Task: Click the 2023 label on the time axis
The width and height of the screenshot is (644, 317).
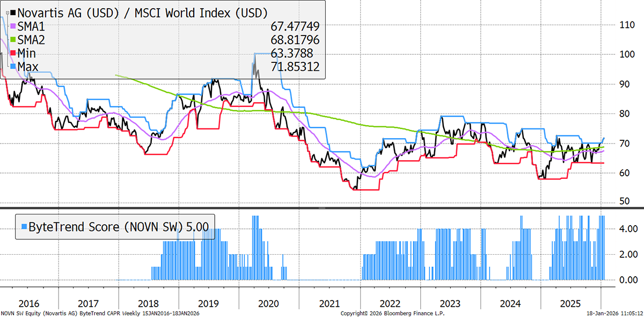Action: point(450,302)
